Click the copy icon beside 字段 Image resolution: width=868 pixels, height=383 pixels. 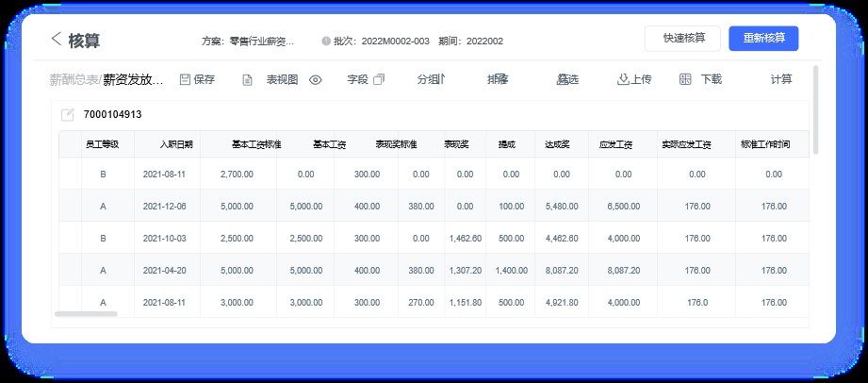[x=379, y=80]
